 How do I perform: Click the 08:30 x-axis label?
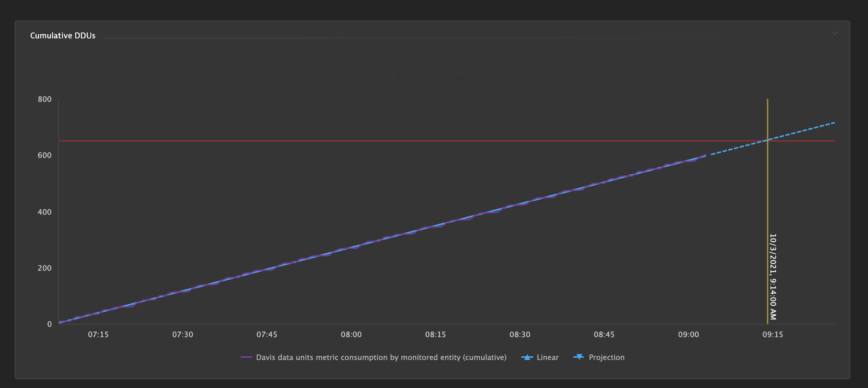[520, 335]
